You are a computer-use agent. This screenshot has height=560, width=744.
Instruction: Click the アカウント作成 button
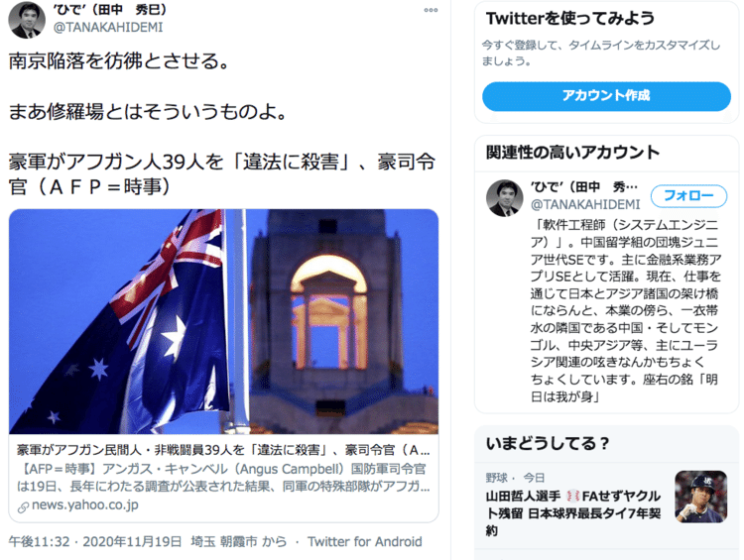point(606,96)
